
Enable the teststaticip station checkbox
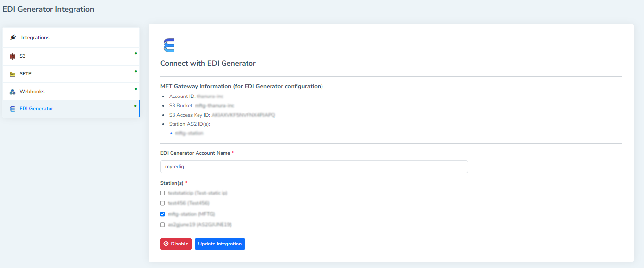[163, 193]
